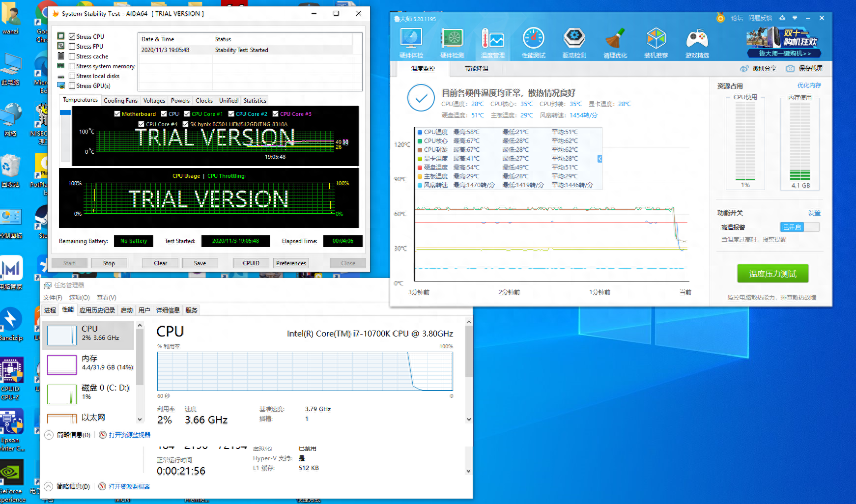Enable the Stress FPU checkbox

pos(72,46)
